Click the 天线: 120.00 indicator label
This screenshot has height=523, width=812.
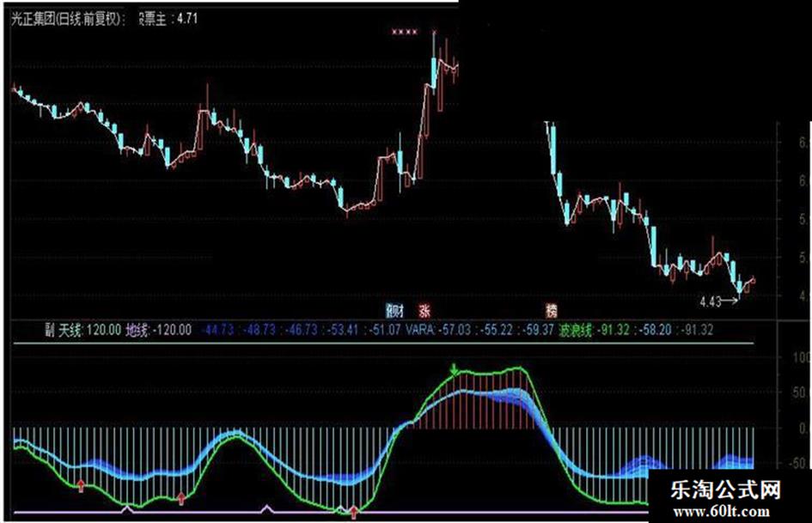[89, 330]
